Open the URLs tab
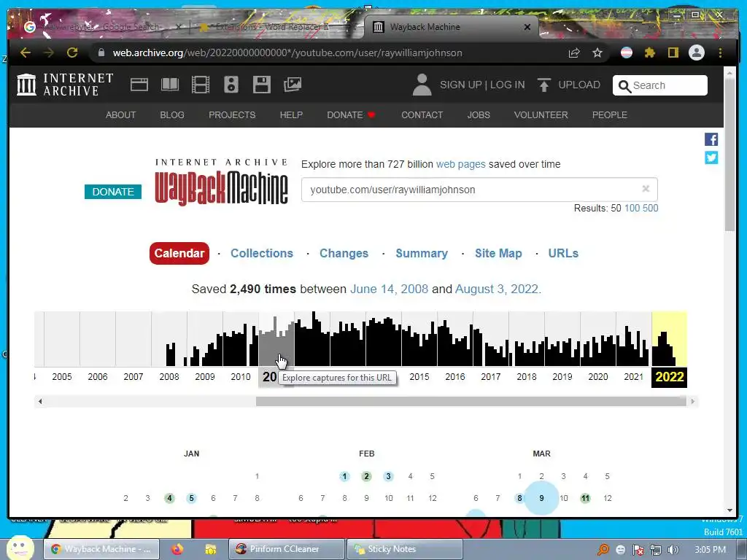This screenshot has height=560, width=747. (x=563, y=253)
